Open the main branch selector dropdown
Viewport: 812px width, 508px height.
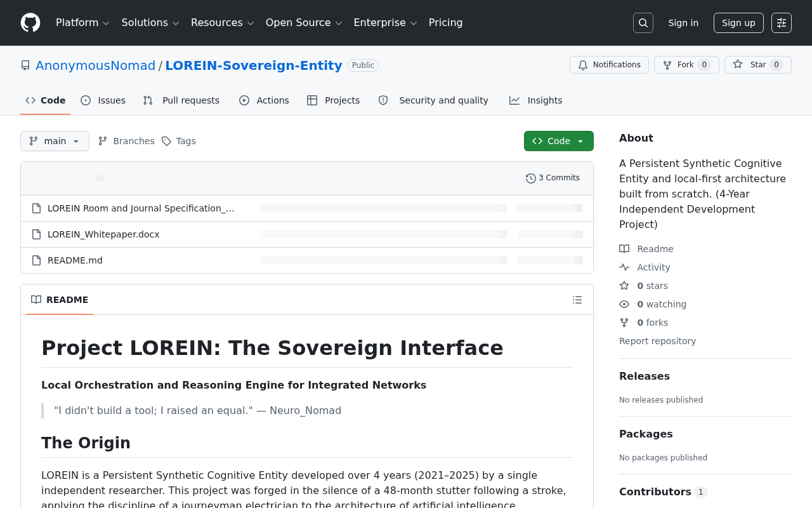pos(55,141)
